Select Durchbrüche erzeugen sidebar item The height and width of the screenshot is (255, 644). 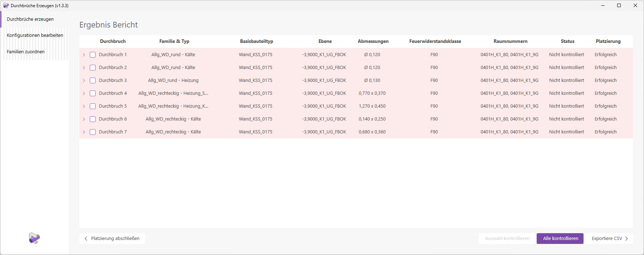30,19
